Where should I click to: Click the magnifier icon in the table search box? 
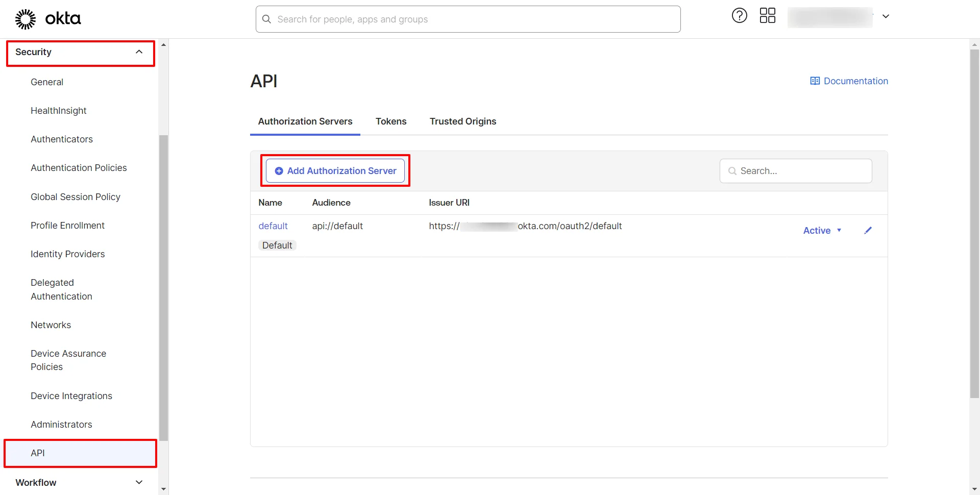click(x=732, y=171)
